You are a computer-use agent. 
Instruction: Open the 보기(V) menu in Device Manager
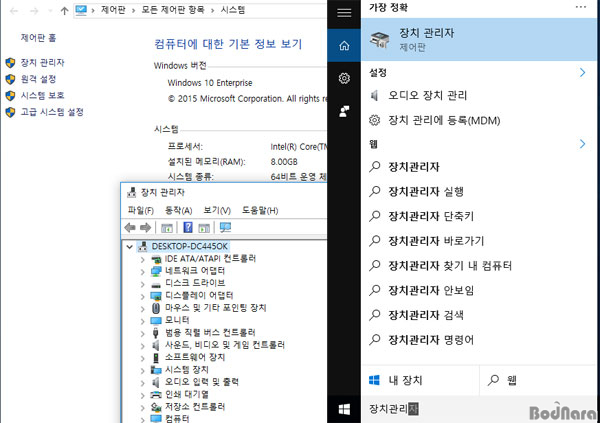(217, 210)
